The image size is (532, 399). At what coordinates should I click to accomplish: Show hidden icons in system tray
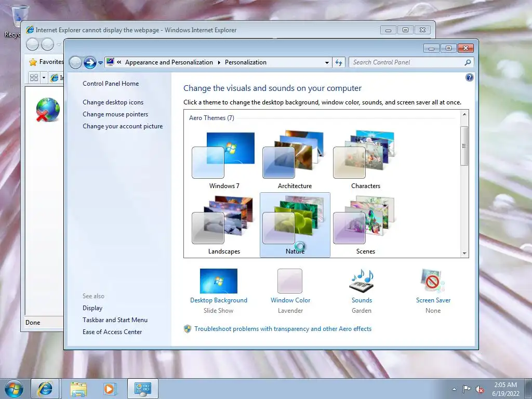tap(454, 389)
